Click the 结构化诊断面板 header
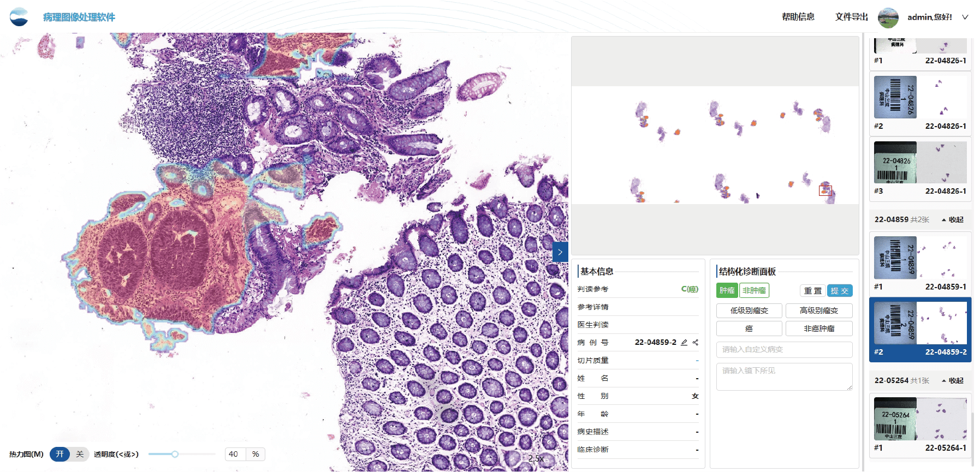 pos(747,271)
